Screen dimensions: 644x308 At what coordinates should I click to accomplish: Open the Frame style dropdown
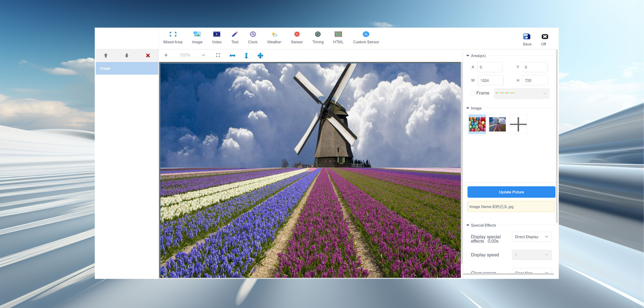tap(522, 93)
